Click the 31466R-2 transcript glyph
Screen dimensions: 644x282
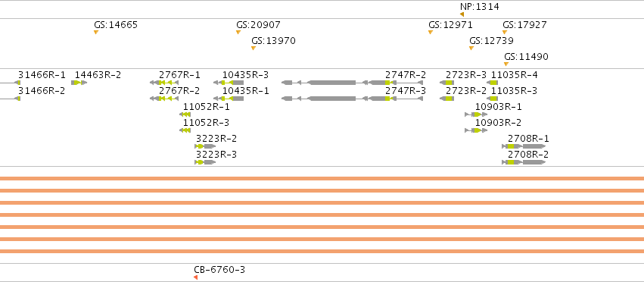coord(11,99)
